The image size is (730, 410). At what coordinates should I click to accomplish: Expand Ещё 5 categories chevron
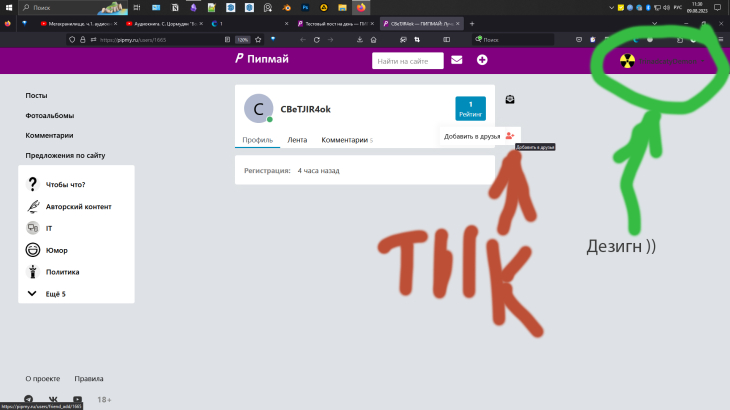pos(32,294)
